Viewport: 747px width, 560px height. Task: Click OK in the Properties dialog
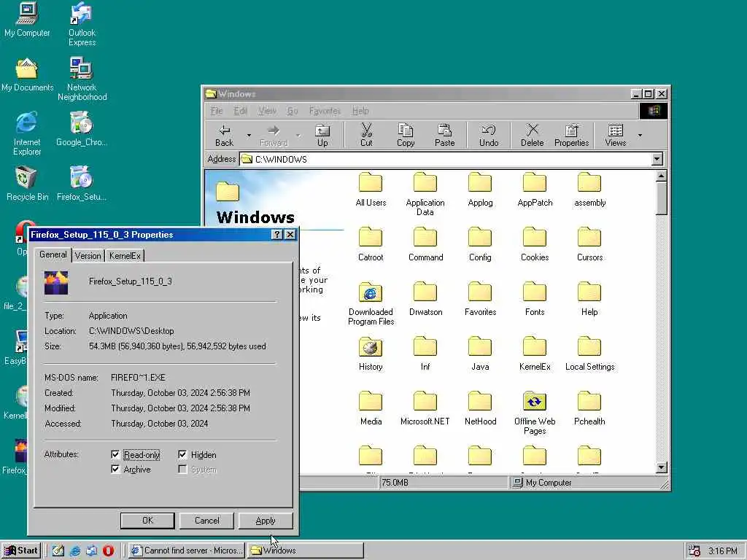point(147,521)
